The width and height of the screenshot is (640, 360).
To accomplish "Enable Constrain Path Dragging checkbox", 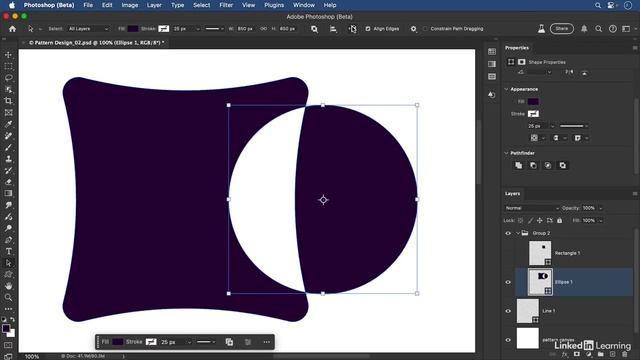I will point(425,29).
